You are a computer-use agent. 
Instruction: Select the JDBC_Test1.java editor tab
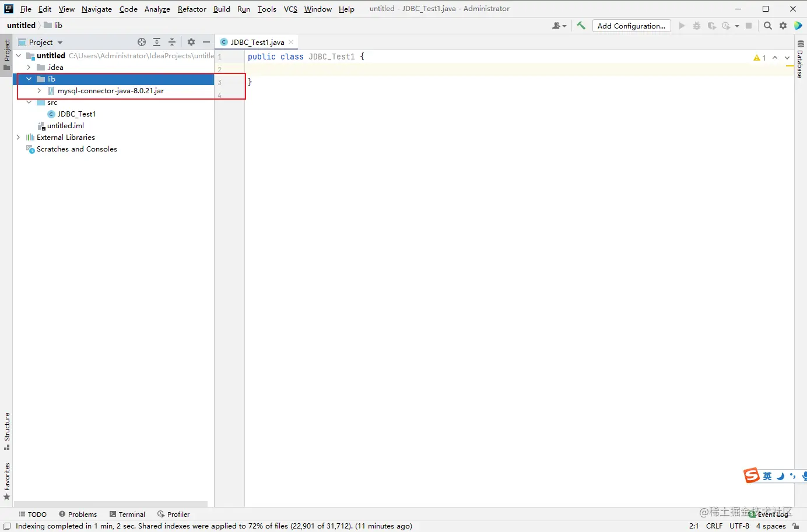point(257,42)
